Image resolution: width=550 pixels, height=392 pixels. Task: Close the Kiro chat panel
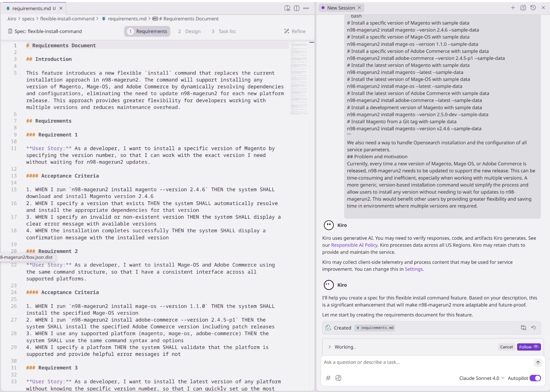pos(543,8)
